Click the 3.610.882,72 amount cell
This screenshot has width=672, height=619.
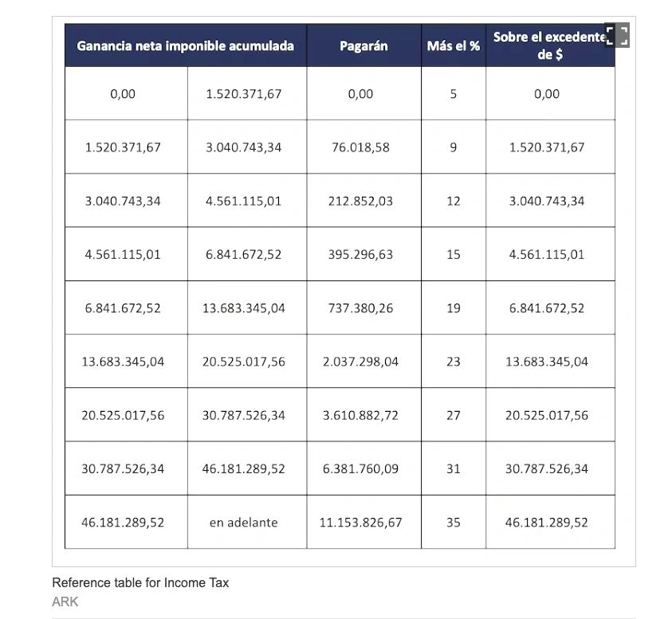360,415
